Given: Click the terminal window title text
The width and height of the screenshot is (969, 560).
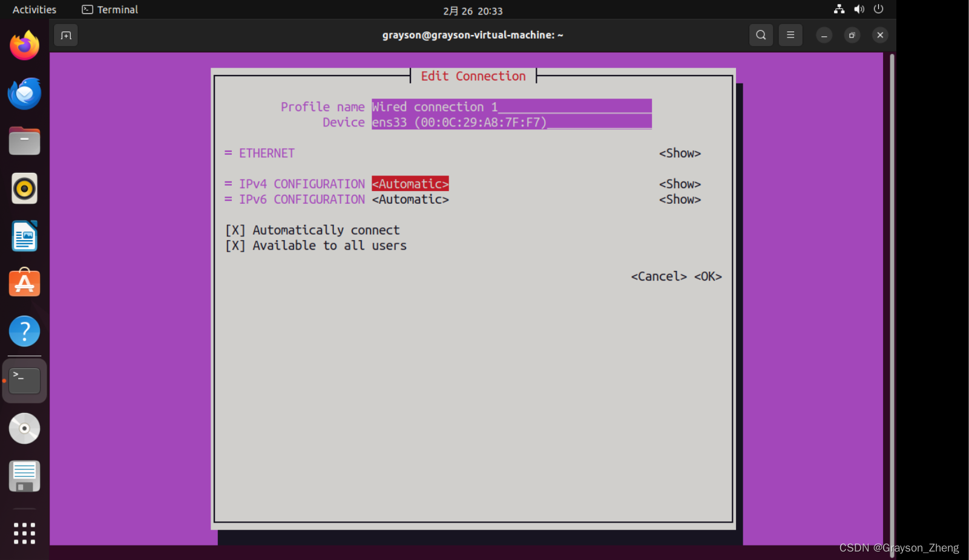Looking at the screenshot, I should [473, 35].
